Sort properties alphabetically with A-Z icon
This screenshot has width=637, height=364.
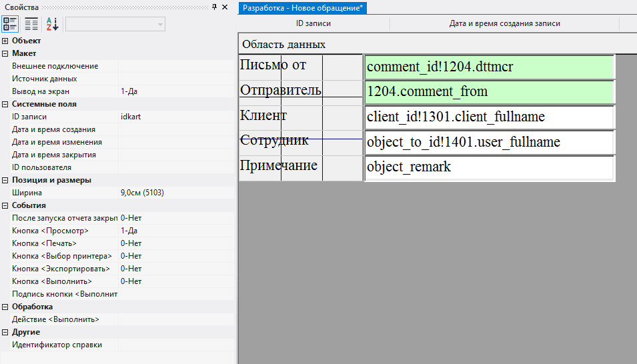point(52,24)
